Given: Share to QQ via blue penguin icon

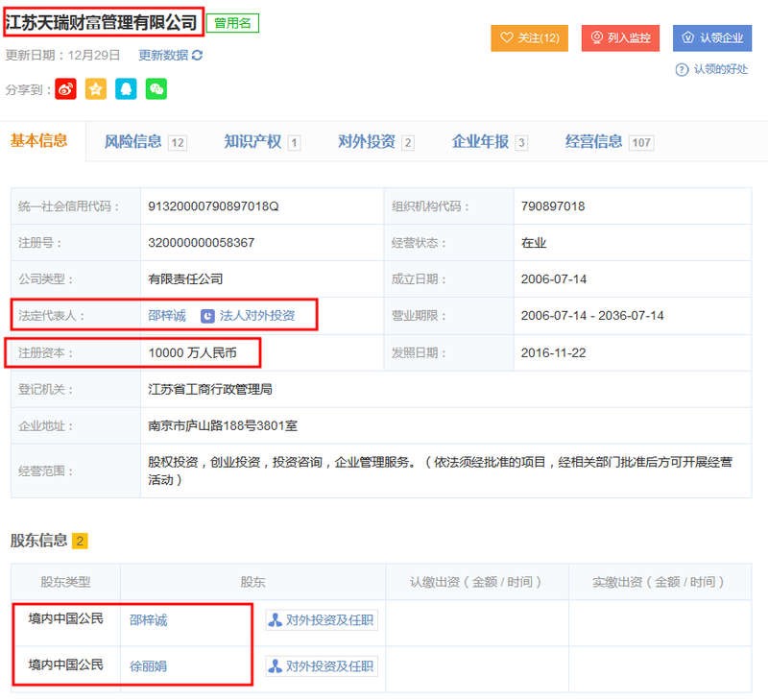Looking at the screenshot, I should point(126,89).
